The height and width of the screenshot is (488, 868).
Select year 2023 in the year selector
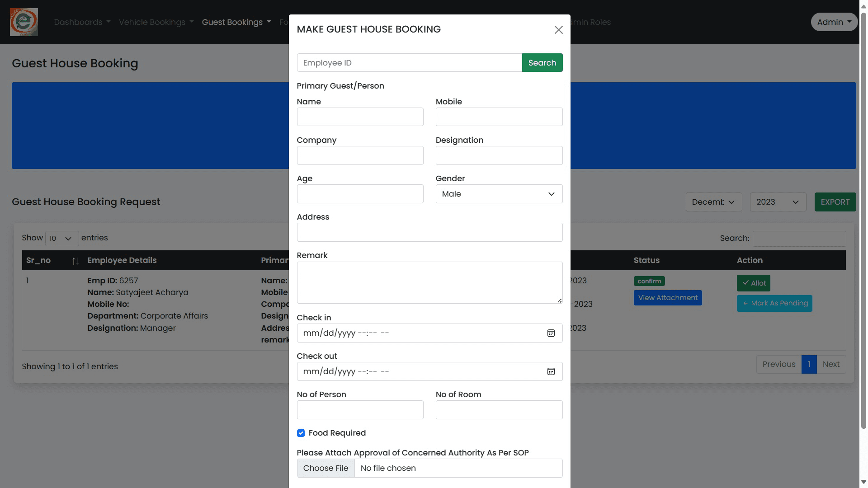(777, 202)
